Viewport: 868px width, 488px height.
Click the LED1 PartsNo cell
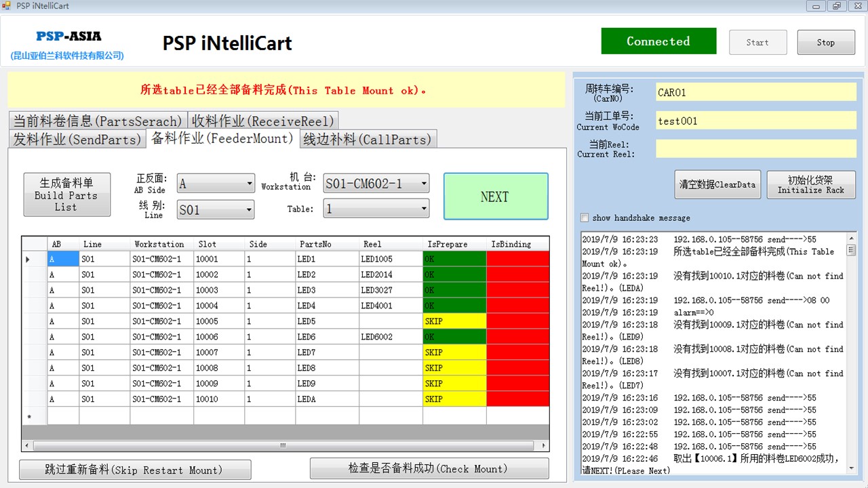click(327, 259)
